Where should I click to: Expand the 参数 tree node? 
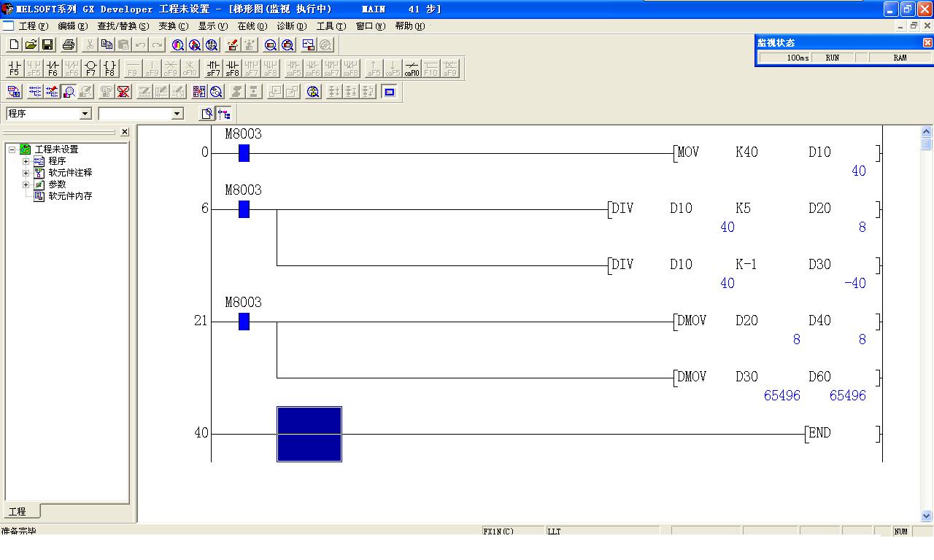tap(26, 184)
